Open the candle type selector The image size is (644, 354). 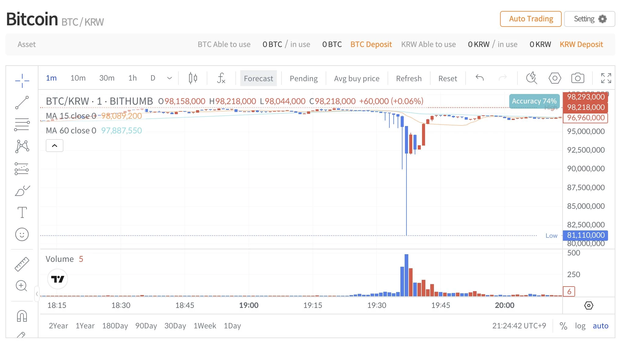point(192,78)
